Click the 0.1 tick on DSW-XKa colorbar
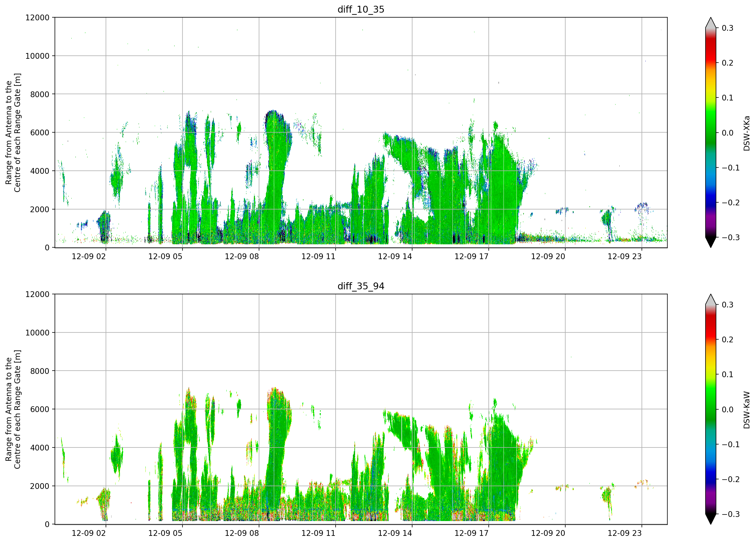Image resolution: width=756 pixels, height=543 pixels. pos(727,98)
